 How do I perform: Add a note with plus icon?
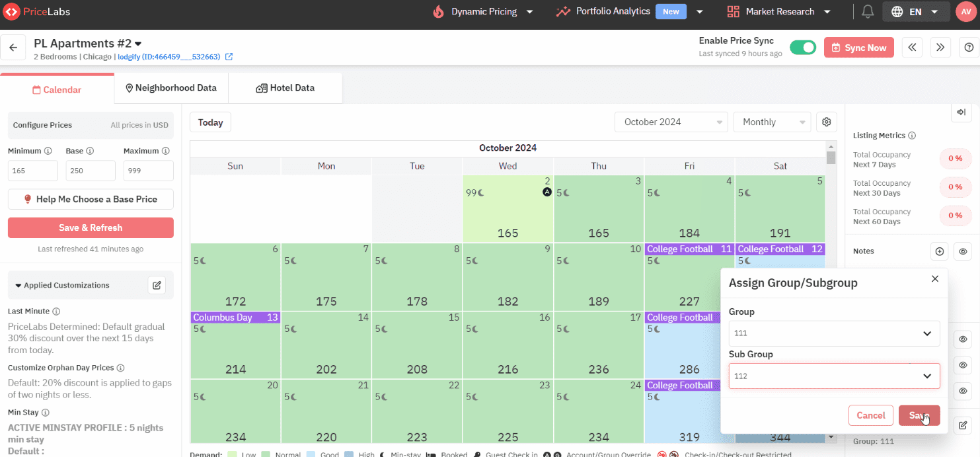coord(939,251)
